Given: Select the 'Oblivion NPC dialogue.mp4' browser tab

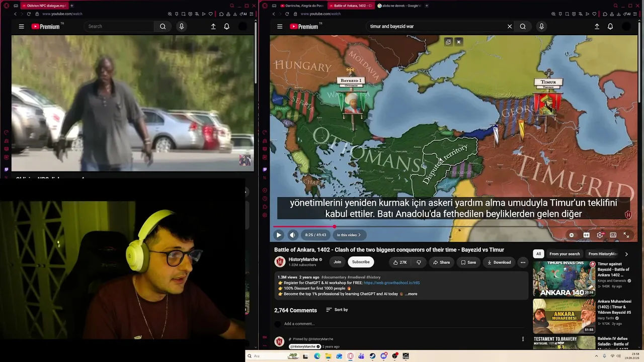Looking at the screenshot, I should point(44,6).
